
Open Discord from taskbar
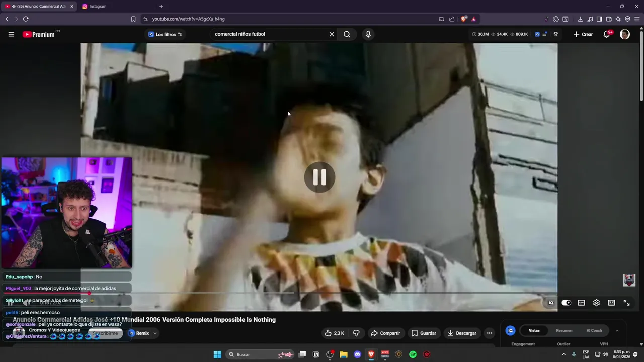(357, 354)
